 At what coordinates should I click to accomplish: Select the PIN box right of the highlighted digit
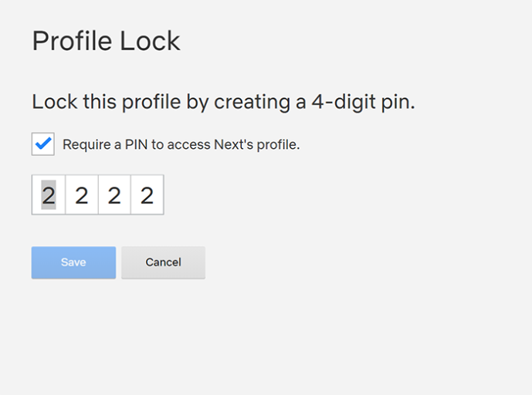point(82,194)
